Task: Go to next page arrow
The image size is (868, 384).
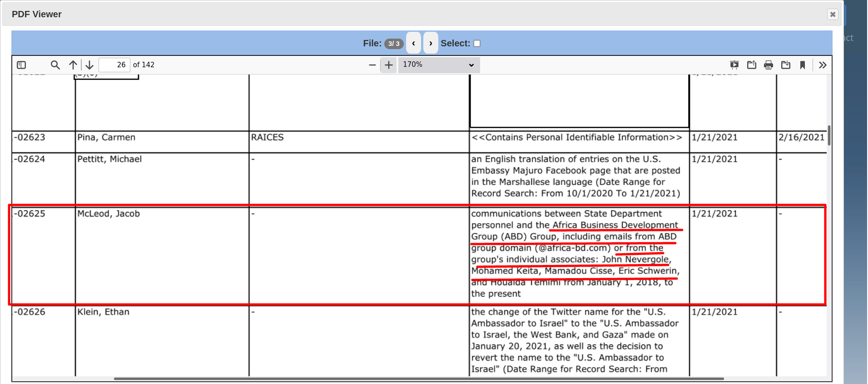Action: click(x=89, y=65)
